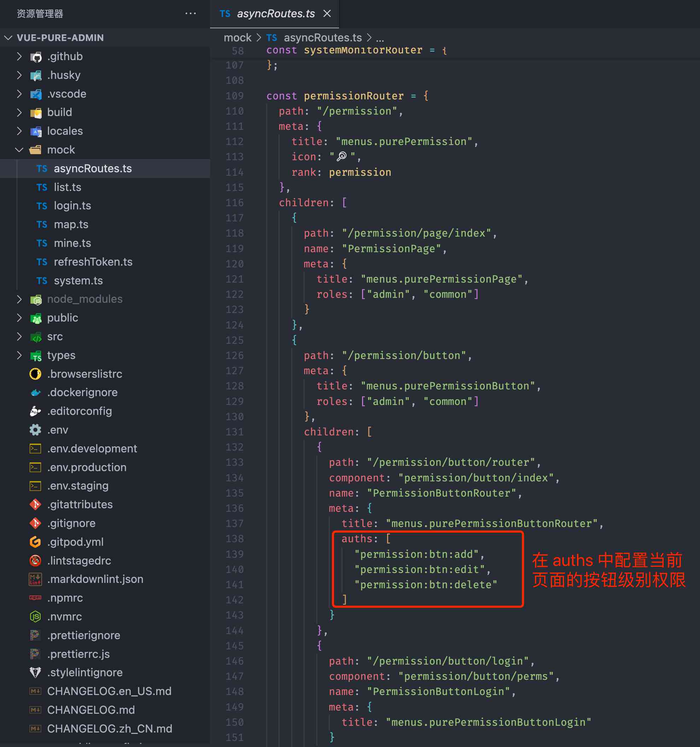
Task: Click the .gitpod.yml Gitpod icon
Action: [35, 542]
